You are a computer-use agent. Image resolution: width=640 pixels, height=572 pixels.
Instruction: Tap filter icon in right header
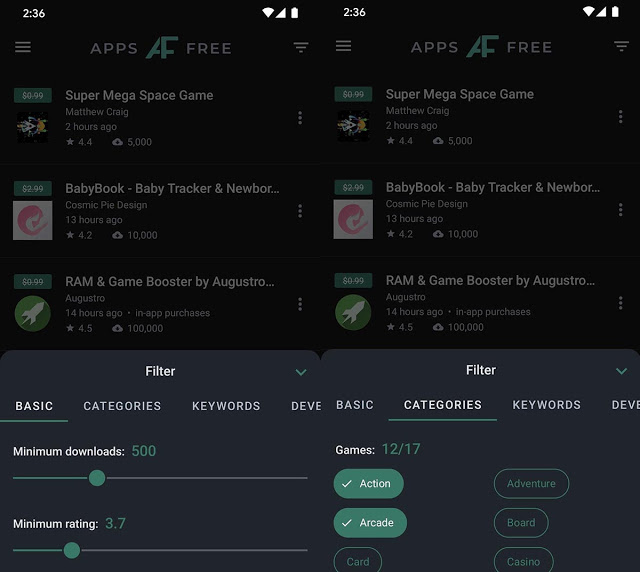point(621,46)
